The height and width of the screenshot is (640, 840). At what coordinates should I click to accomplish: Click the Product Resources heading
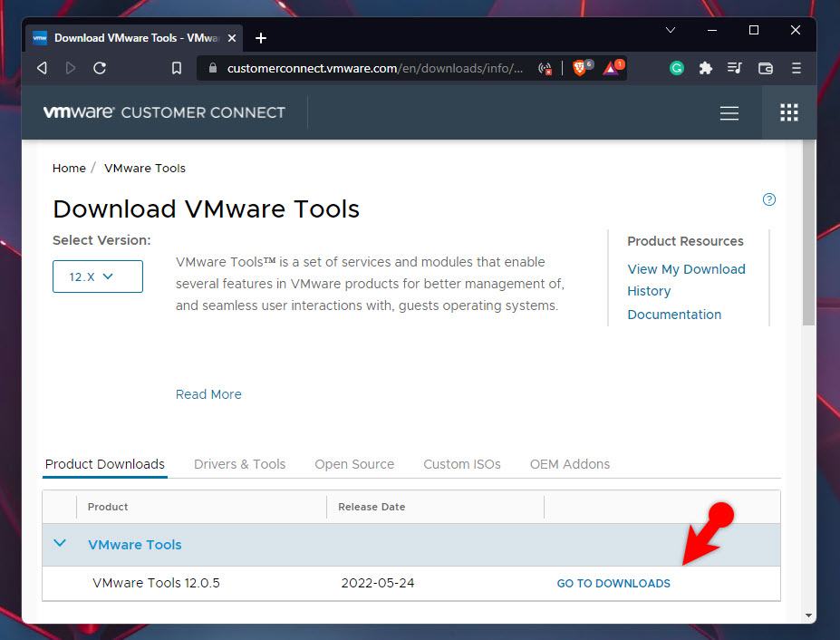point(685,241)
